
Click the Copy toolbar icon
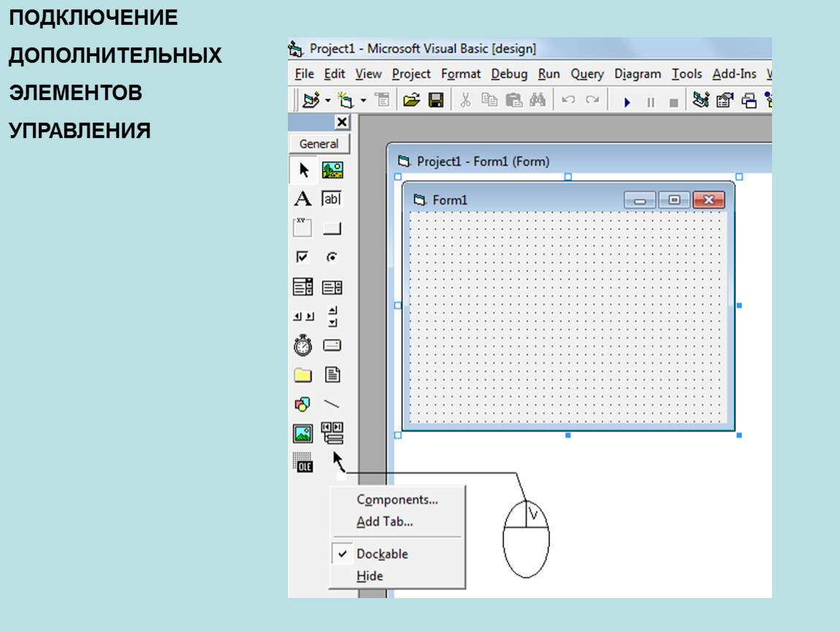click(489, 100)
